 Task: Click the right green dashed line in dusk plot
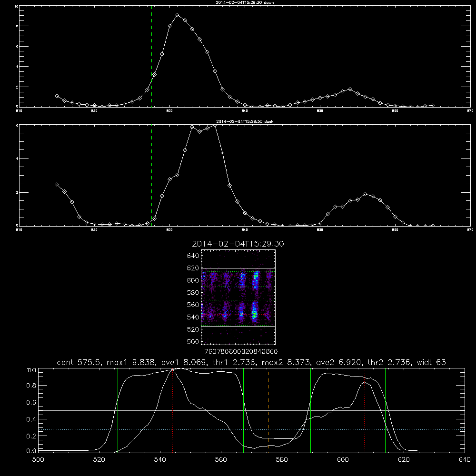click(263, 175)
